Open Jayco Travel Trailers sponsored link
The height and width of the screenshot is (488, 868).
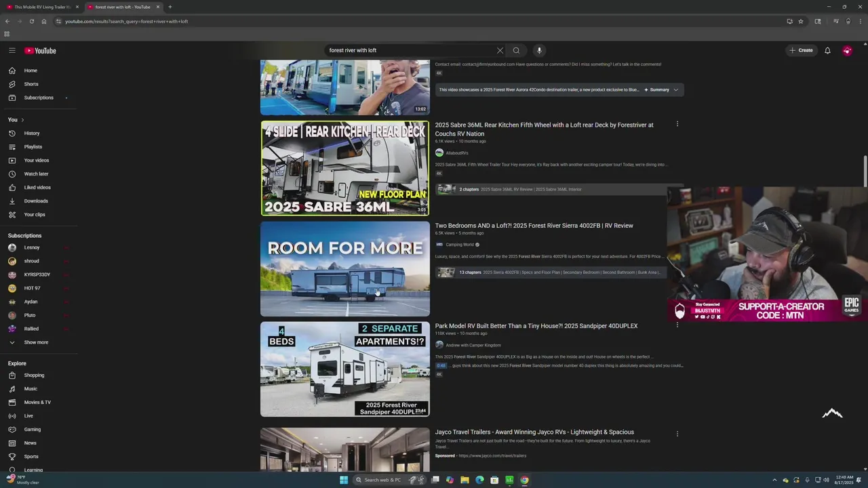[534, 432]
